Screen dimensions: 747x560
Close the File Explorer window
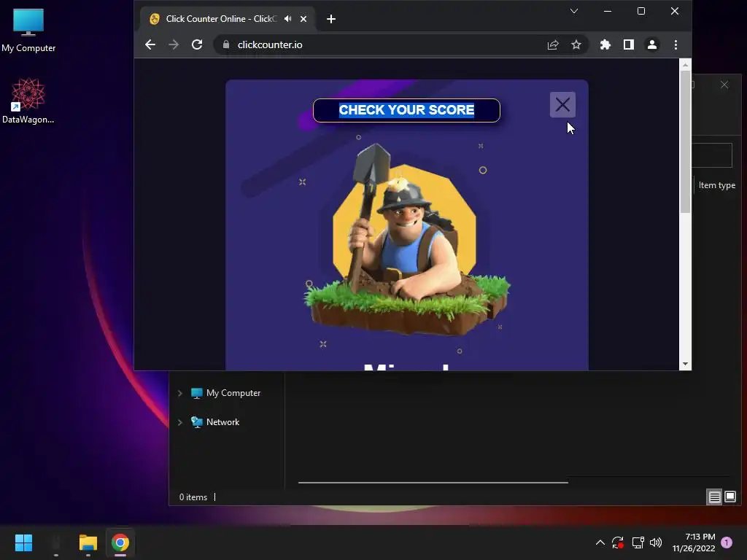pos(724,85)
